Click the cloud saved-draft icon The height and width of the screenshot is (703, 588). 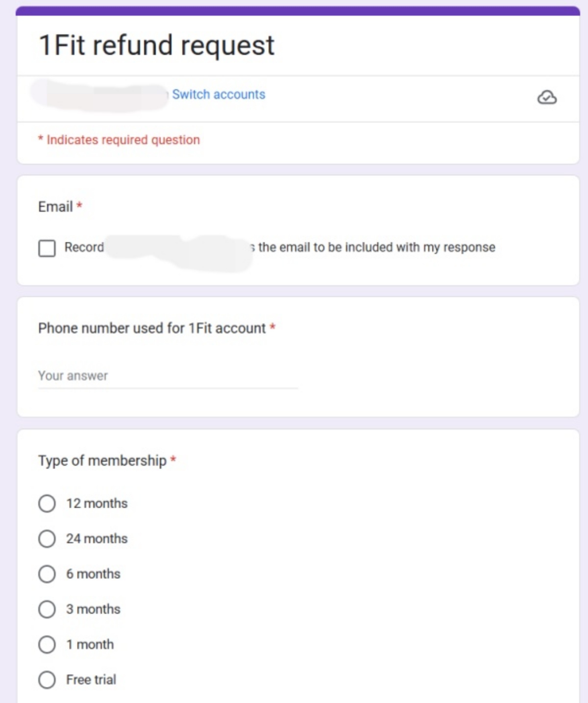coord(547,97)
